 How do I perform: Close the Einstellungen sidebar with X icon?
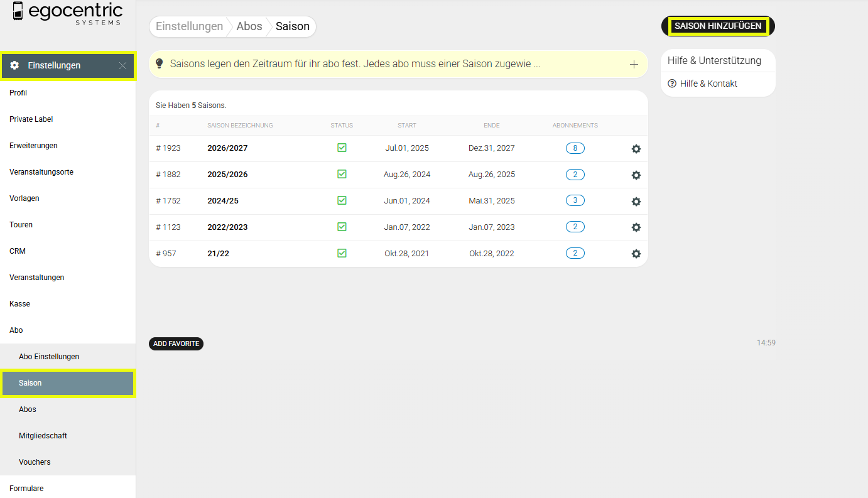122,65
